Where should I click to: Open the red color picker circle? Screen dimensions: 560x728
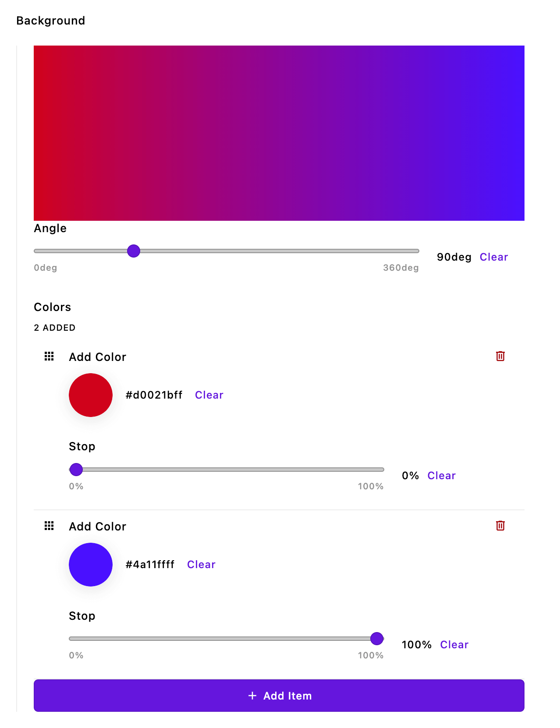[90, 395]
